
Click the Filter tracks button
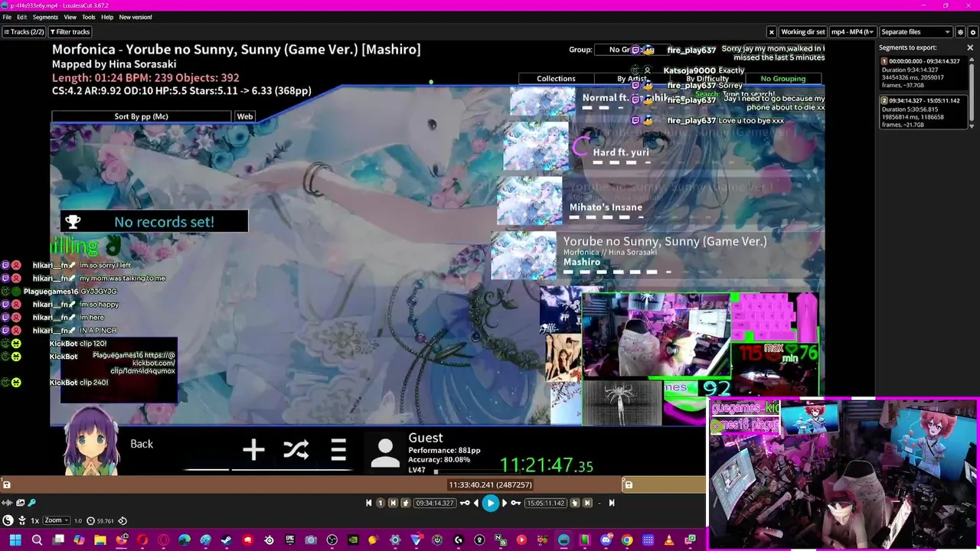70,32
